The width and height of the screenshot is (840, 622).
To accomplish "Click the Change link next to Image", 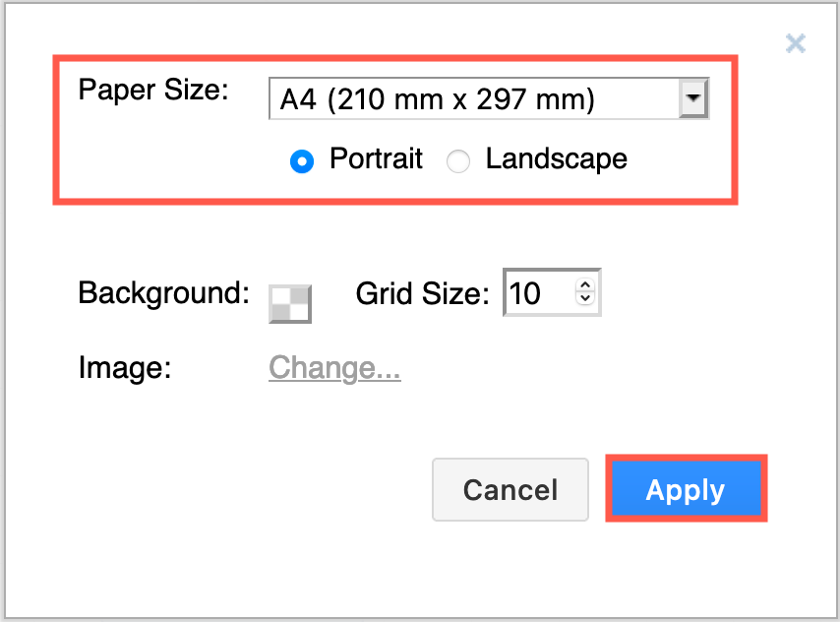I will 334,367.
